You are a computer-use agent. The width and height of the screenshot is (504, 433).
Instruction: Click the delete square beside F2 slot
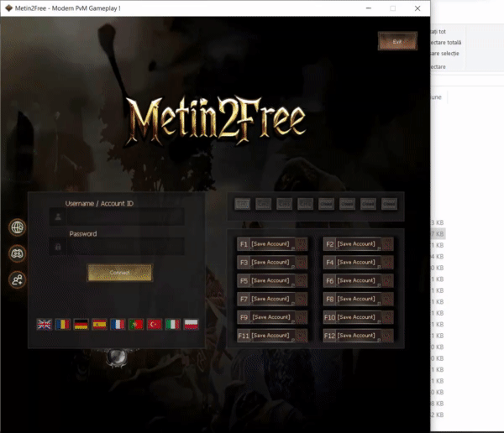coord(387,244)
